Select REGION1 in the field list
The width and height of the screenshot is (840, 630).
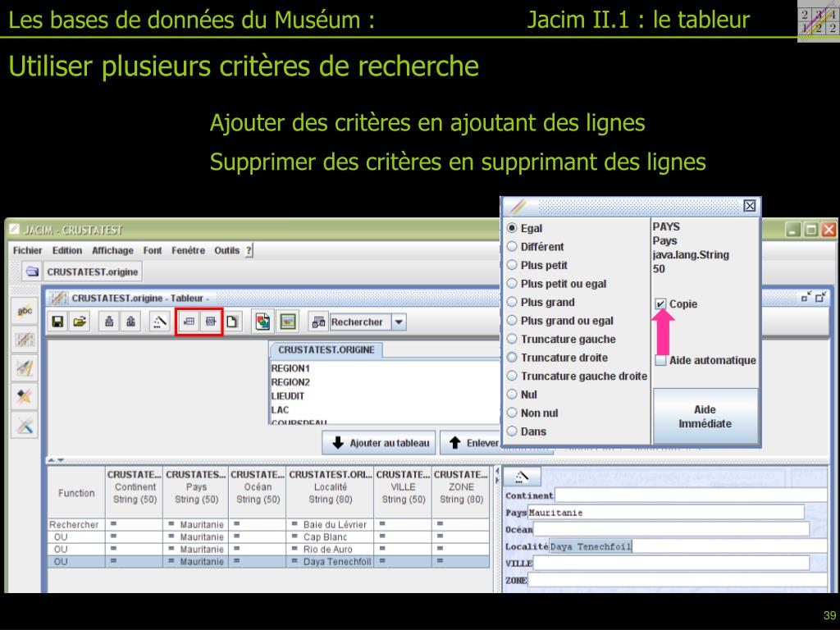[x=290, y=368]
